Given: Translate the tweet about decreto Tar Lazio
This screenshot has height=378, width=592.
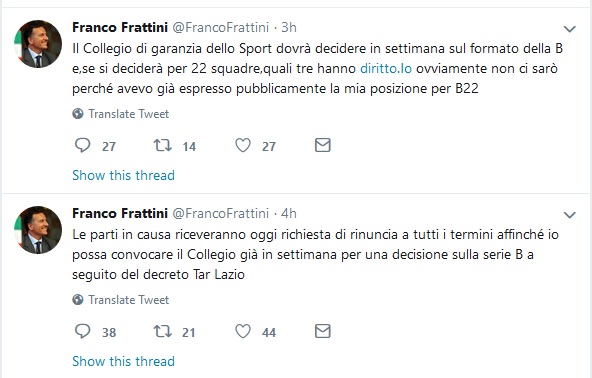Looking at the screenshot, I should [x=128, y=300].
